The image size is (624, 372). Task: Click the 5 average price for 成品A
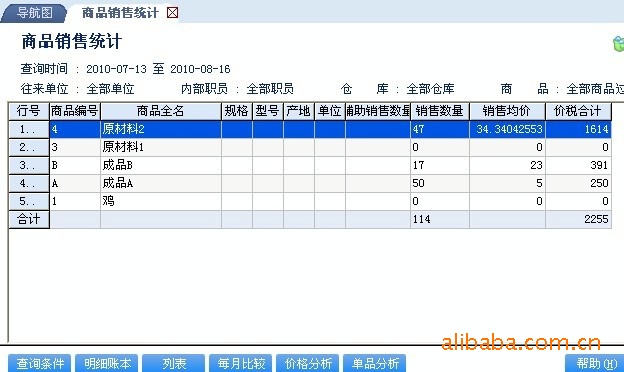point(507,183)
